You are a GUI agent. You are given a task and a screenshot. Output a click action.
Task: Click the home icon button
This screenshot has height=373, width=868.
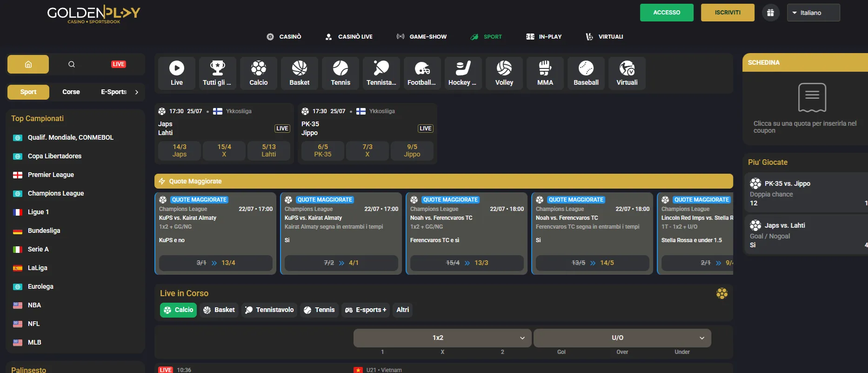pyautogui.click(x=28, y=64)
